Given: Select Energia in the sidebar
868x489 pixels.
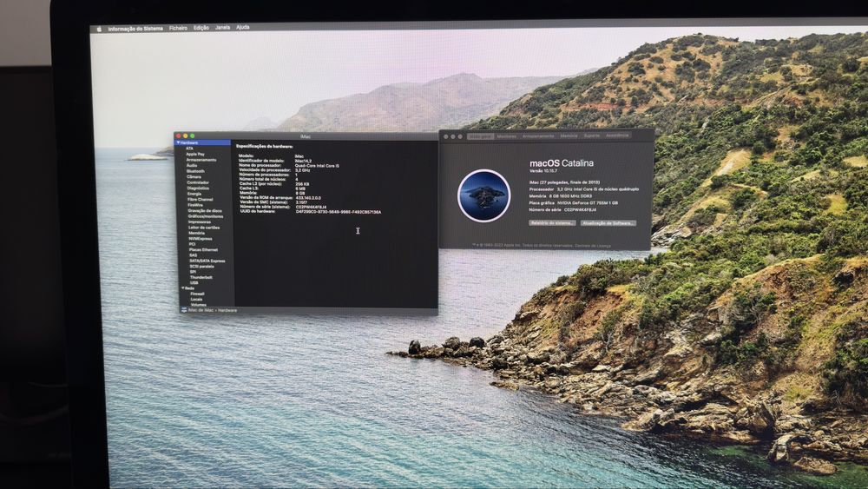Looking at the screenshot, I should coord(194,194).
